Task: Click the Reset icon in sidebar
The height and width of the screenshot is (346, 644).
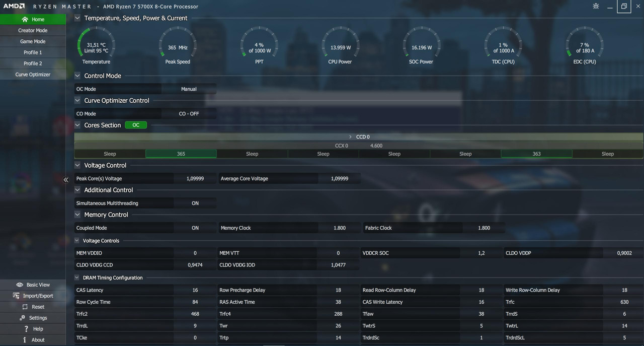Action: coord(25,307)
